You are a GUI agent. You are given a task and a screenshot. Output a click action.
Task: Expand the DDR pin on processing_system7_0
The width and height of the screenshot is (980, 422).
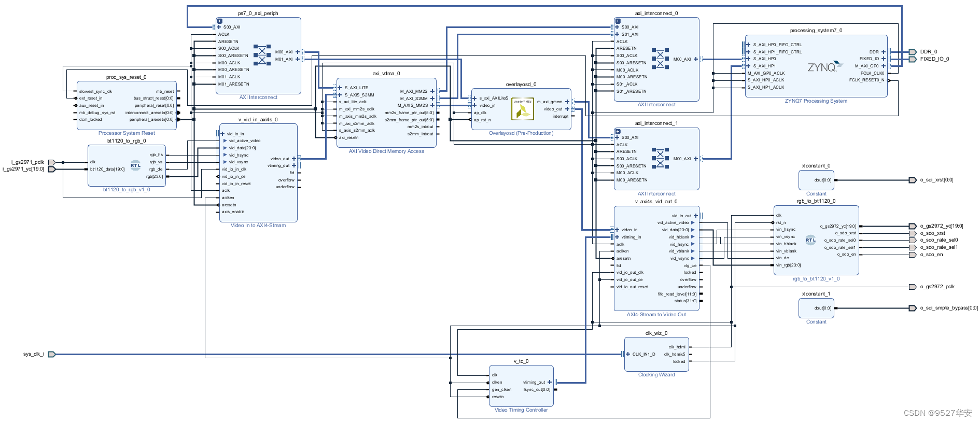click(x=884, y=52)
